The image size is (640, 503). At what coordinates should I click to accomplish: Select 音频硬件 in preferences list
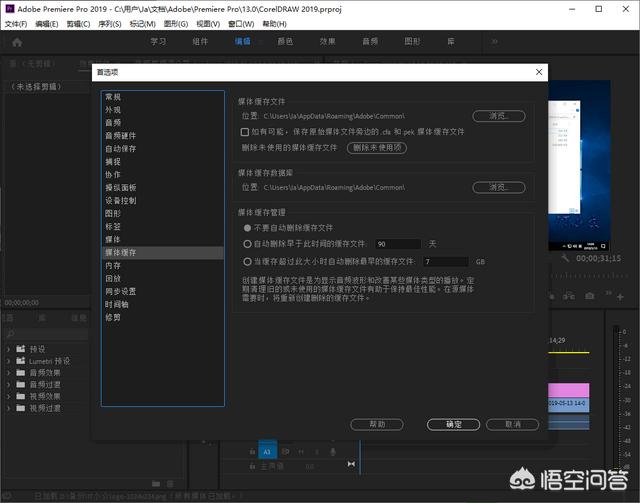click(163, 136)
